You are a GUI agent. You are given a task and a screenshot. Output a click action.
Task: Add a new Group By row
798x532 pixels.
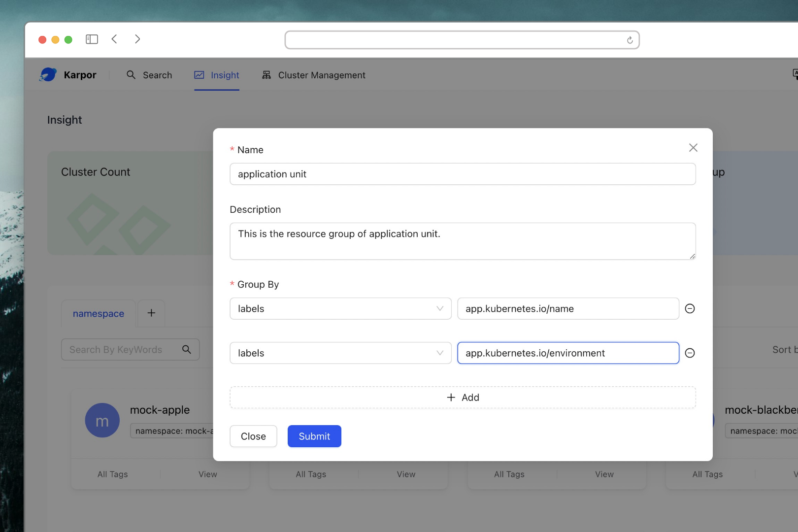coord(463,398)
